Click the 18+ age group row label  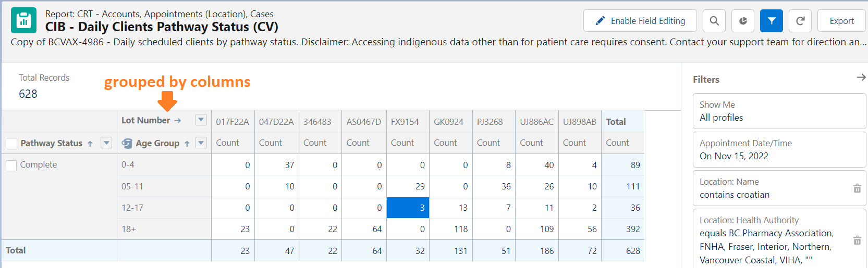point(129,229)
